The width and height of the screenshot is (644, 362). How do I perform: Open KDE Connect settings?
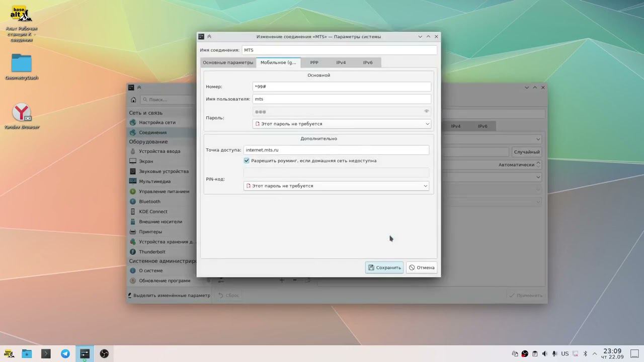(x=162, y=212)
